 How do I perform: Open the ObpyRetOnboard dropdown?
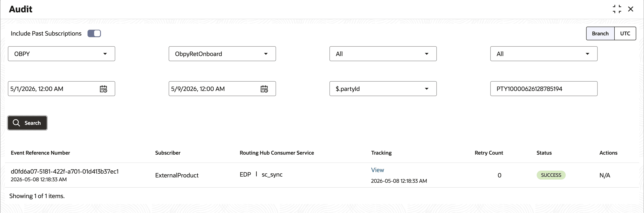[x=222, y=54]
